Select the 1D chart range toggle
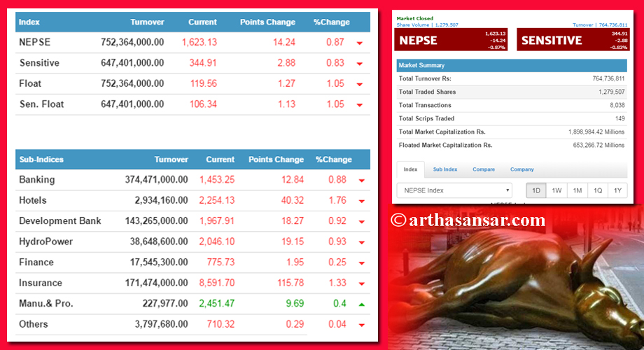 tap(536, 190)
